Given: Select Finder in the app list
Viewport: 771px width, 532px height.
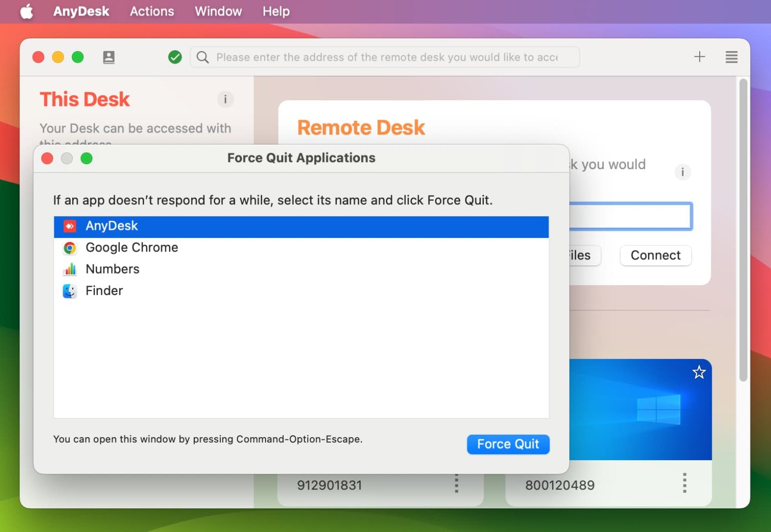Looking at the screenshot, I should tap(104, 291).
